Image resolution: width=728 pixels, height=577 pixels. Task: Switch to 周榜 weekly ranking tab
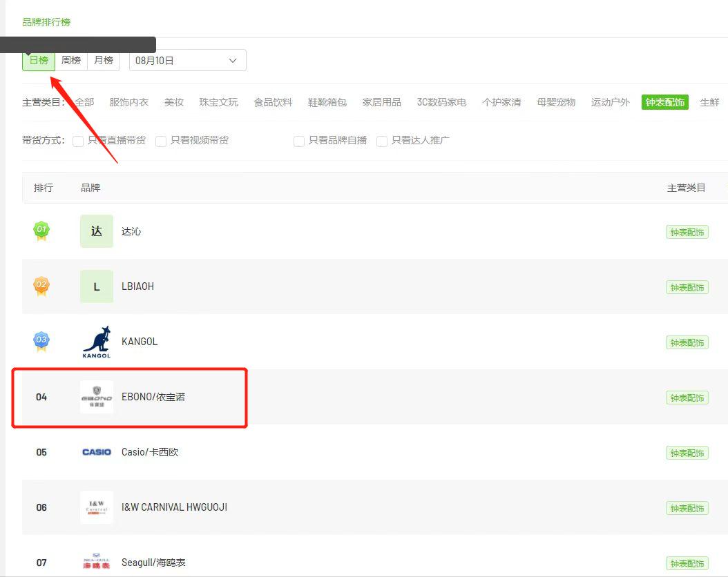(71, 60)
